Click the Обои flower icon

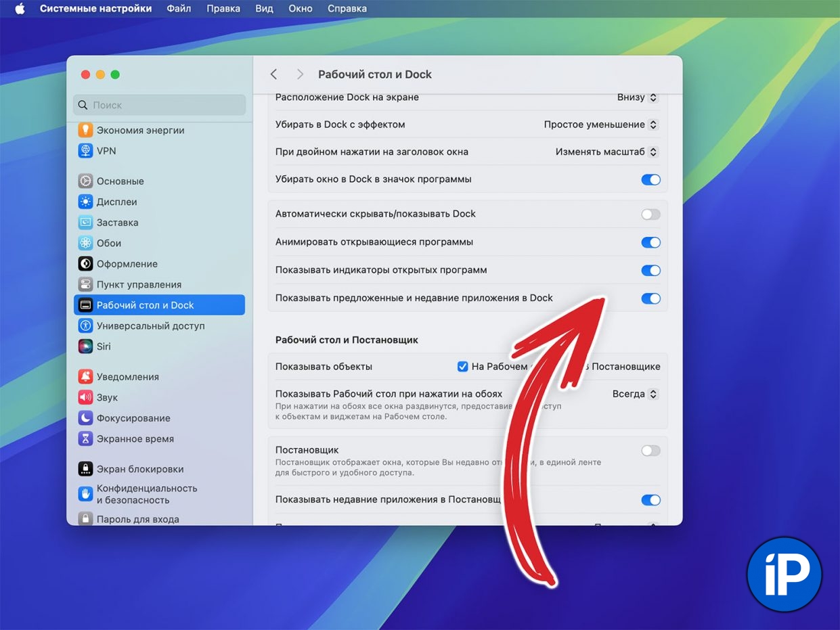click(85, 243)
